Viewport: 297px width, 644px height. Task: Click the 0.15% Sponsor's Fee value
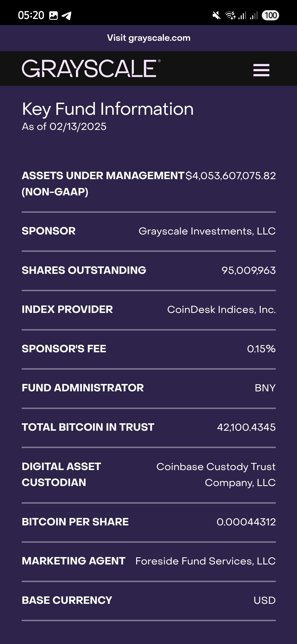pyautogui.click(x=261, y=349)
